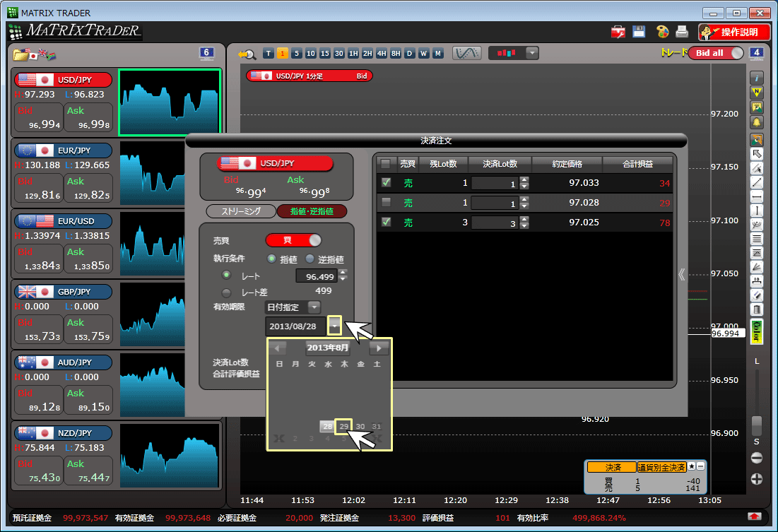
Task: Decrease Lot for 97.025 row
Action: [x=524, y=226]
